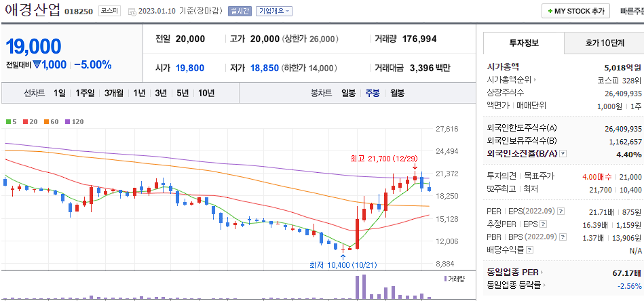Image resolution: width=644 pixels, height=301 pixels.
Task: Click the 시가 value 19,800
Action: pos(190,68)
